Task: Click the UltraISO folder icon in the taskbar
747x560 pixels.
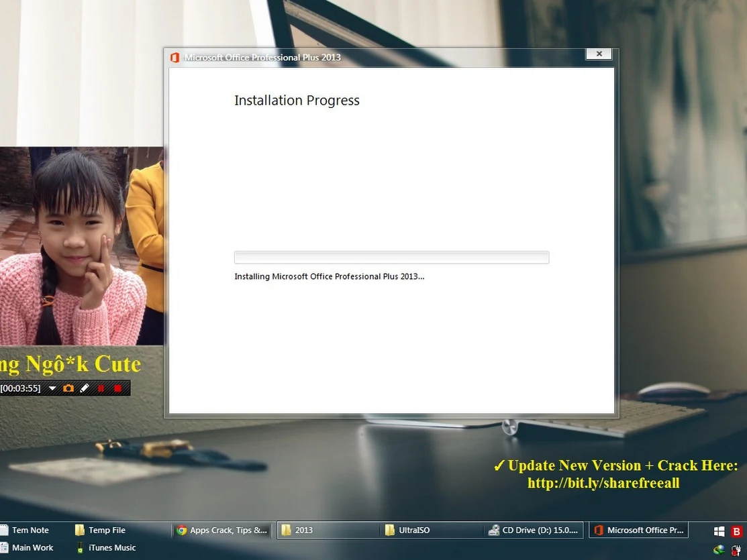Action: click(x=390, y=530)
